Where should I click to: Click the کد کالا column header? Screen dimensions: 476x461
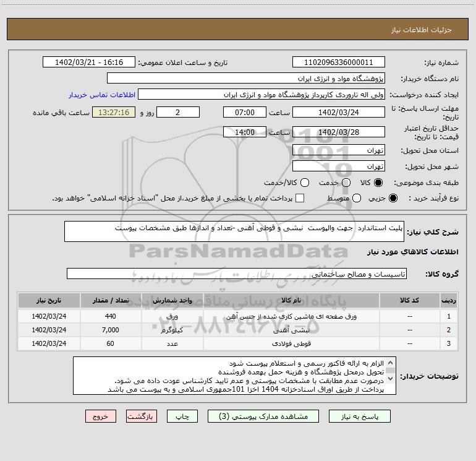(x=409, y=300)
